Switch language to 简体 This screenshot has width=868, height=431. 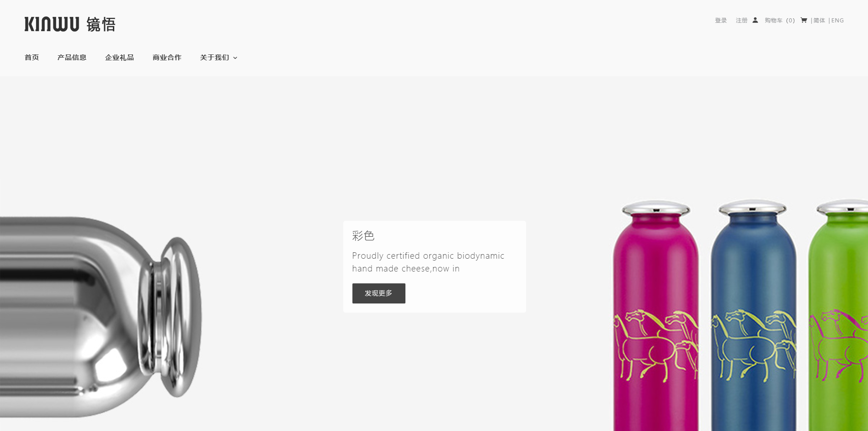(x=819, y=21)
